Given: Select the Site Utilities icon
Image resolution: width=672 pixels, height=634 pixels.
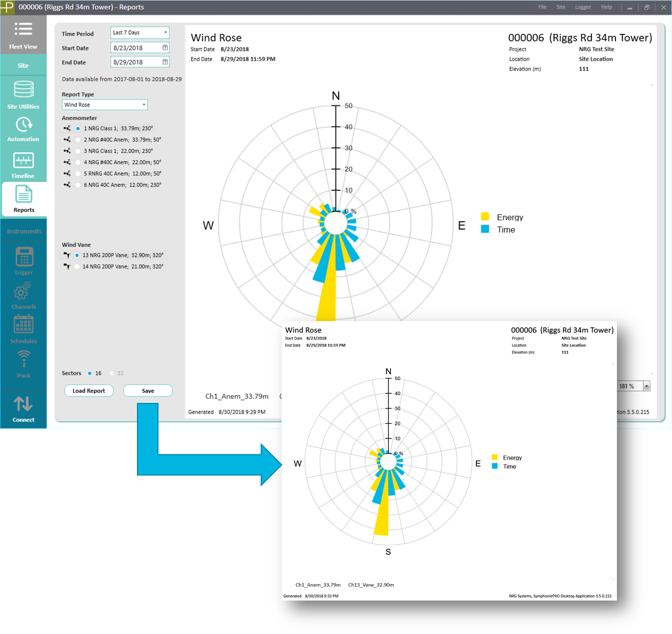Looking at the screenshot, I should click(x=23, y=94).
